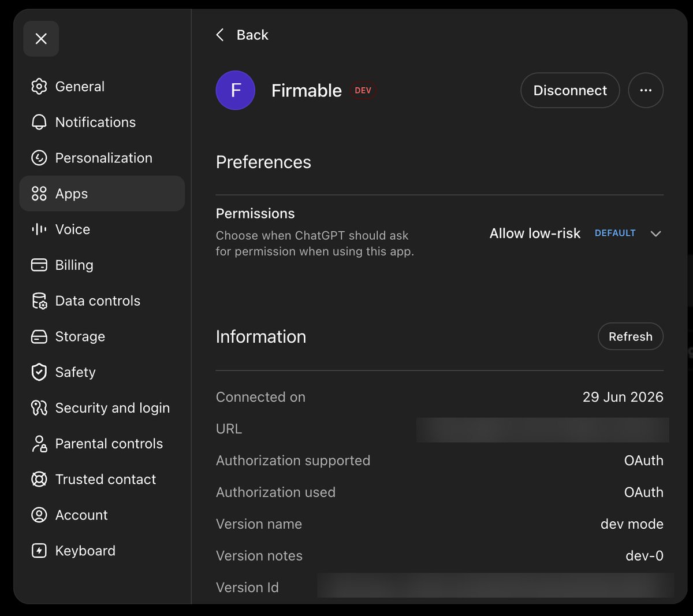Click the DEFAULT permission badge
The image size is (693, 616).
(615, 233)
